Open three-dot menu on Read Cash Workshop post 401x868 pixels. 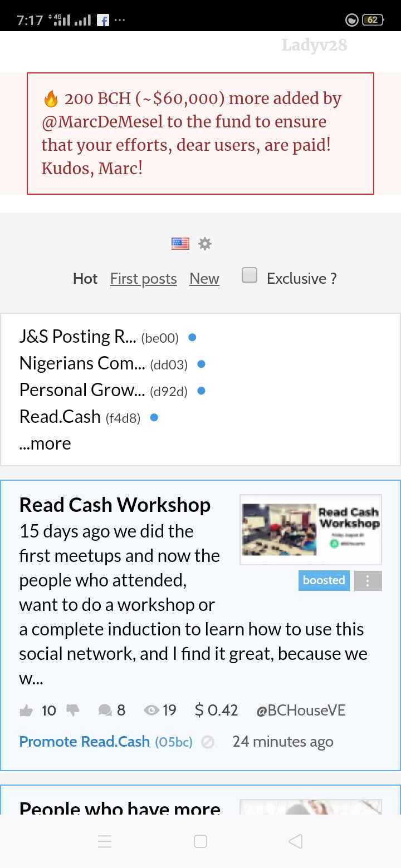[368, 580]
